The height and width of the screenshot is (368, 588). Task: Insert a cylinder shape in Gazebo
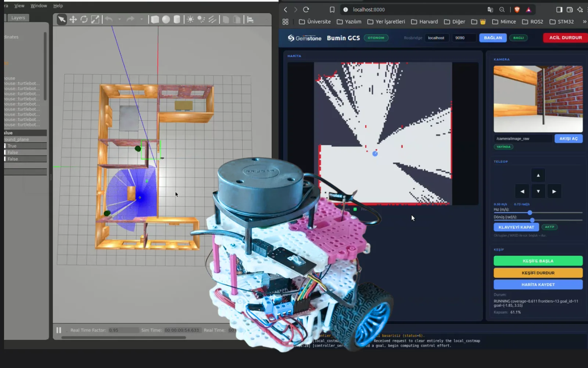pyautogui.click(x=177, y=20)
